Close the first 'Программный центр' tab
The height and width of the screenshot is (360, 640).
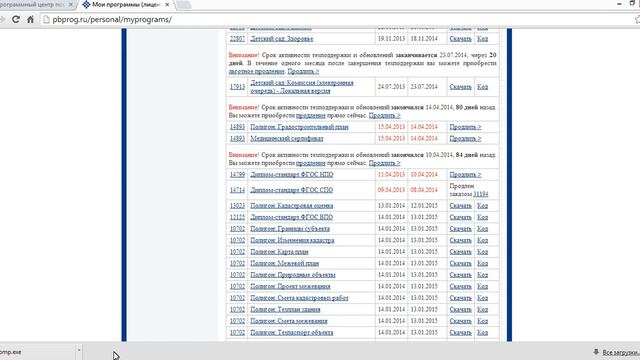tap(70, 4)
